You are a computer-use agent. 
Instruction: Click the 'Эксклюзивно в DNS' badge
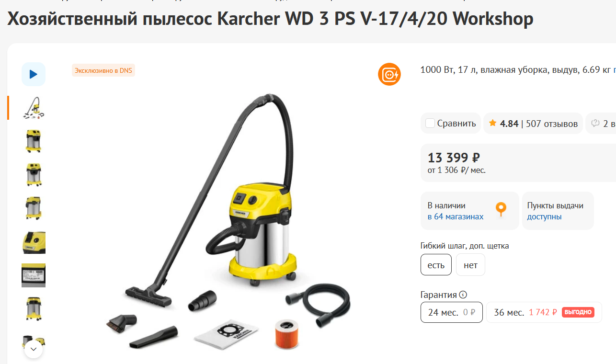pyautogui.click(x=103, y=70)
